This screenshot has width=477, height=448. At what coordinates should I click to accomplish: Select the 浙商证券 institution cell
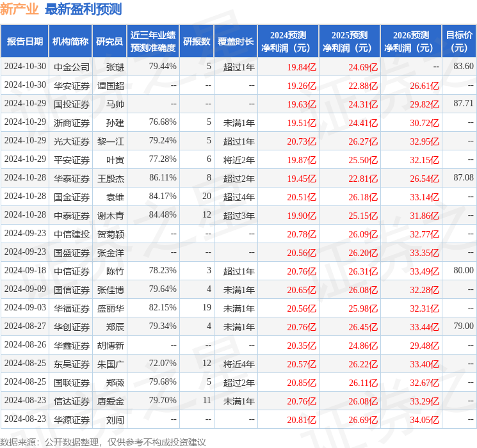[x=72, y=123]
